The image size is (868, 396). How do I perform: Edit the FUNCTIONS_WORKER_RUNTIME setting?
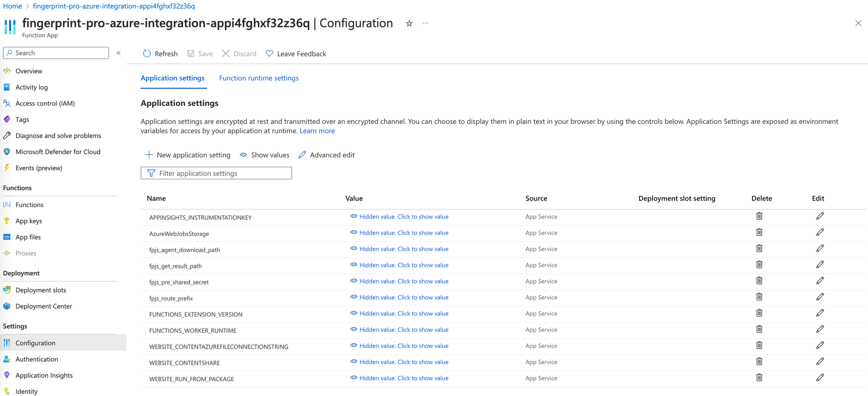click(x=820, y=329)
